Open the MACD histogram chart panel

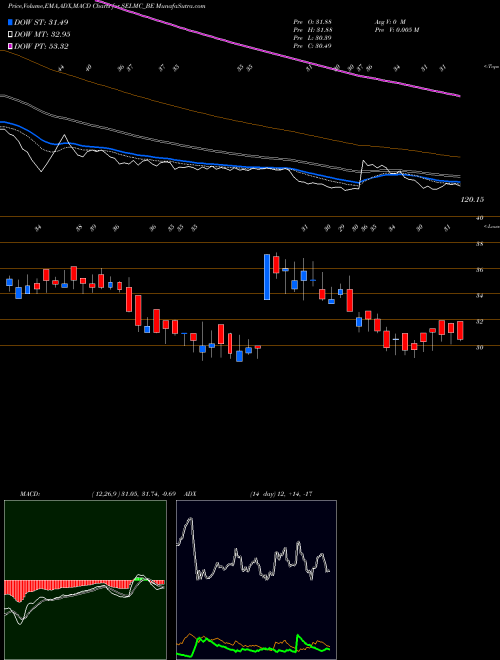coord(85,580)
